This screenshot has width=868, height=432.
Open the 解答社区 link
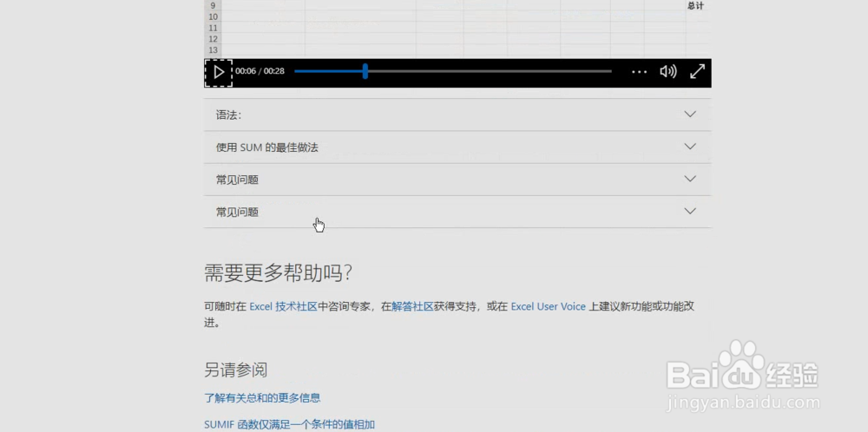412,306
